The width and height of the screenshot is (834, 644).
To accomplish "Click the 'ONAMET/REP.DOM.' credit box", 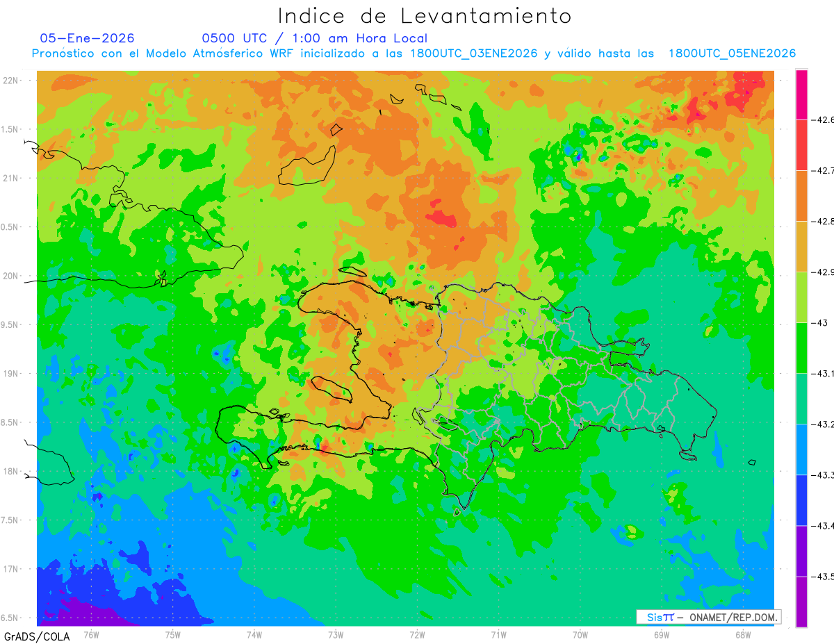I will click(x=708, y=617).
